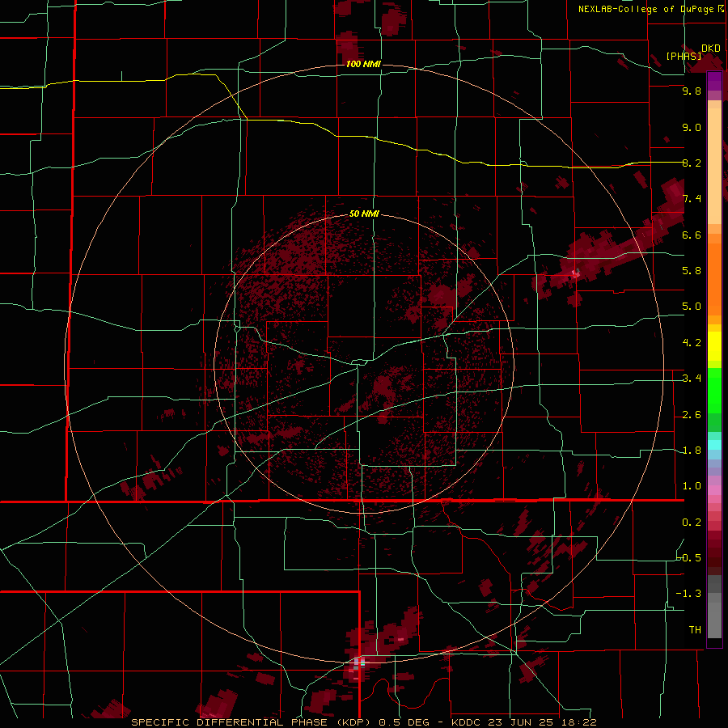
Task: Pick the orange segment of the color bar
Action: point(714,274)
